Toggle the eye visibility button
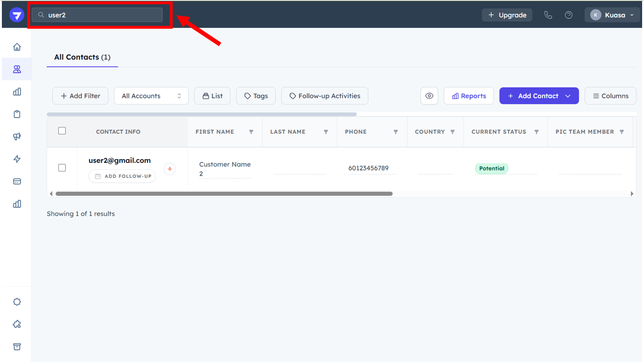Screen dimensions: 644x362 point(429,96)
